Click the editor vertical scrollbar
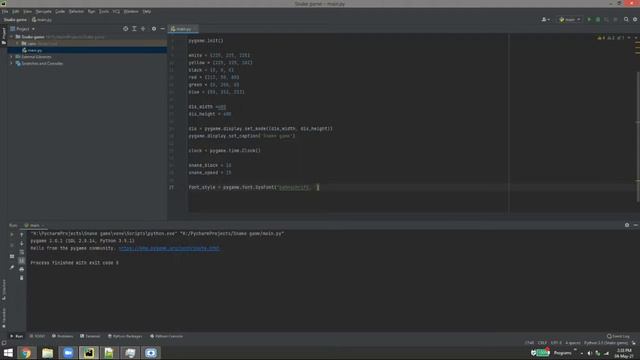Viewport: 640px width, 360px height. (638, 137)
